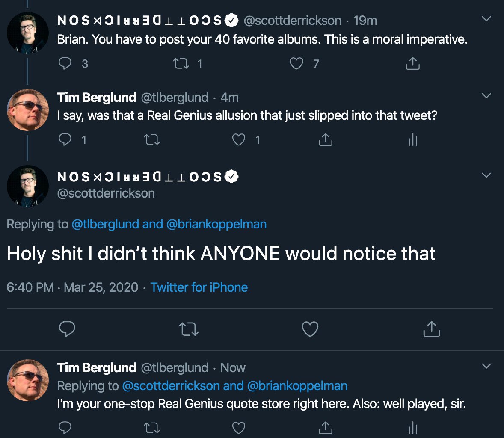Screen dimensions: 504x438
Task: Open more options for 19m tweet
Action: pyautogui.click(x=486, y=19)
